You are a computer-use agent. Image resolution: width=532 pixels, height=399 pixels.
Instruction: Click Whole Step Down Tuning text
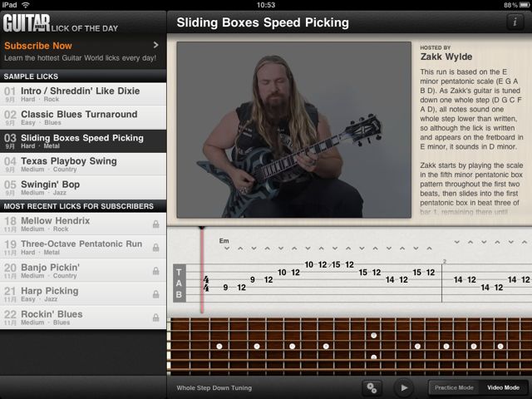214,388
